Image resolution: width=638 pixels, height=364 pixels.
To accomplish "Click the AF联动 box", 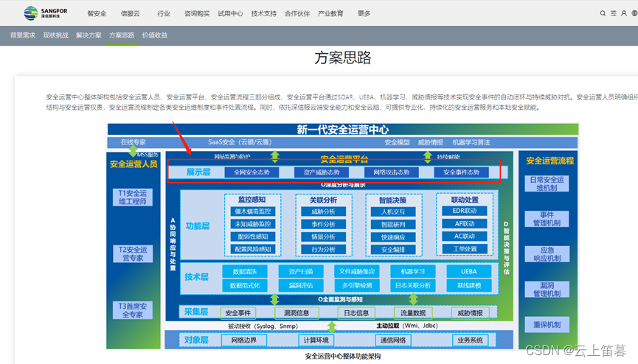I will click(465, 223).
